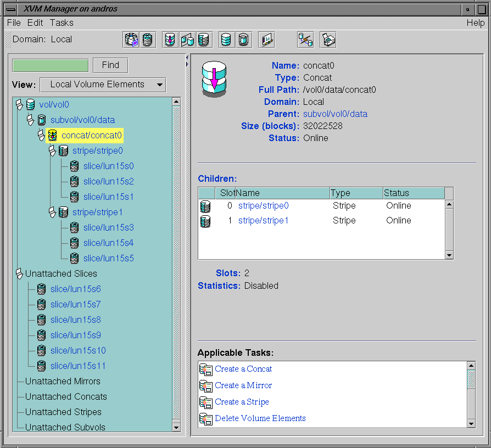Click the Status column header in Children table
The height and width of the screenshot is (448, 491).
tap(414, 193)
